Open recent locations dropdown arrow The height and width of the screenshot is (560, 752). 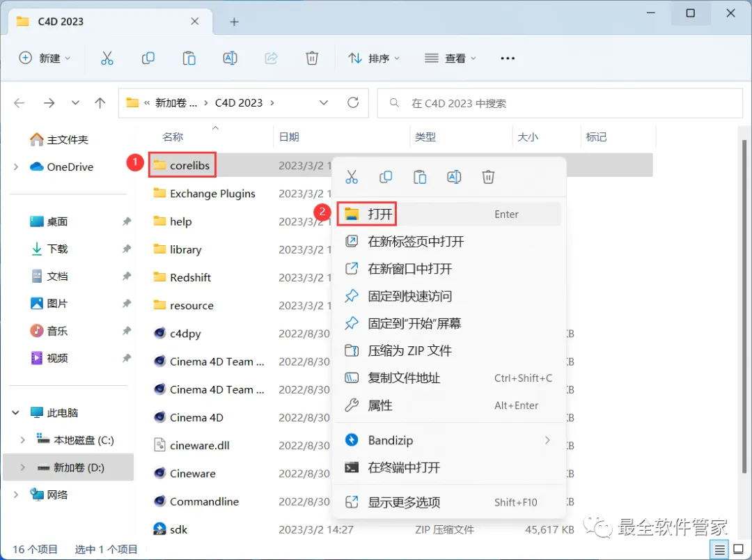click(x=75, y=102)
